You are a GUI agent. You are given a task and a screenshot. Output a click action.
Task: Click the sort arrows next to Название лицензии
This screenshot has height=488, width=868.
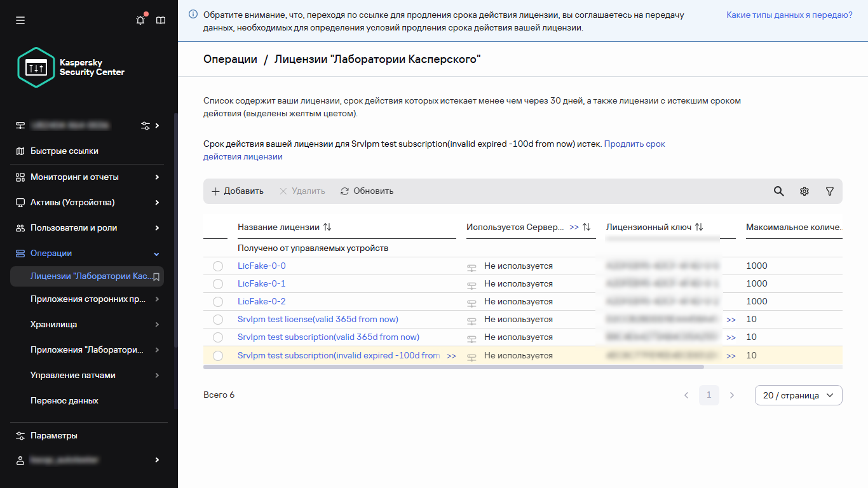point(327,227)
